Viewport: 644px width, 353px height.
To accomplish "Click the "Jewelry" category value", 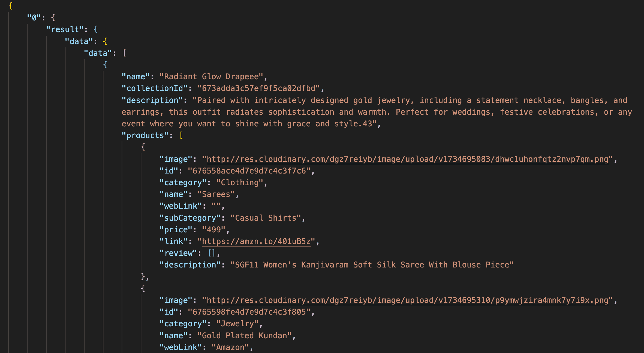I will (x=237, y=324).
